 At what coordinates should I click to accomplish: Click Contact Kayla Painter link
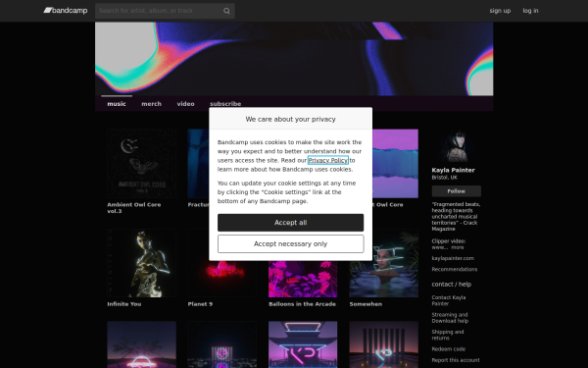[449, 300]
